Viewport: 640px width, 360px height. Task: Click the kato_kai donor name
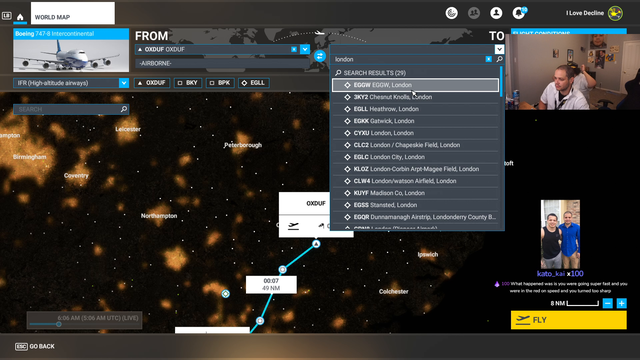pyautogui.click(x=551, y=274)
